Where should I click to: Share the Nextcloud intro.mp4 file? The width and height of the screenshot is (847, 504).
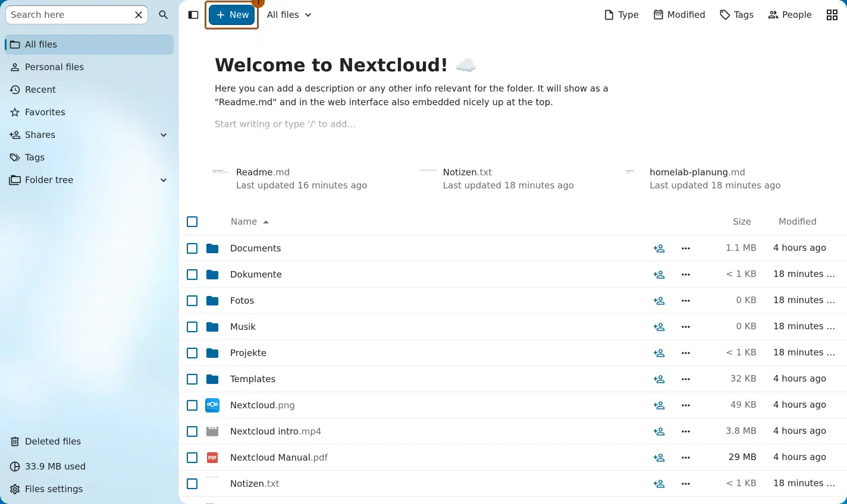click(x=659, y=431)
